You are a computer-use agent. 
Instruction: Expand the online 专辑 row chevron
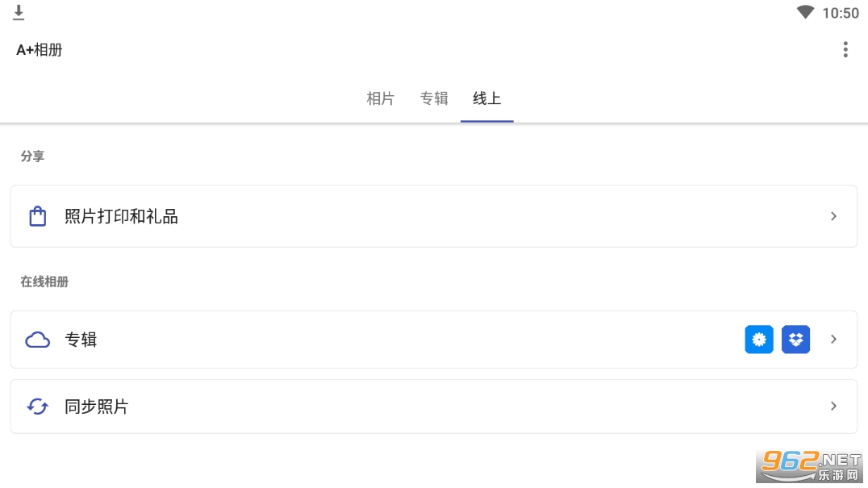click(833, 340)
